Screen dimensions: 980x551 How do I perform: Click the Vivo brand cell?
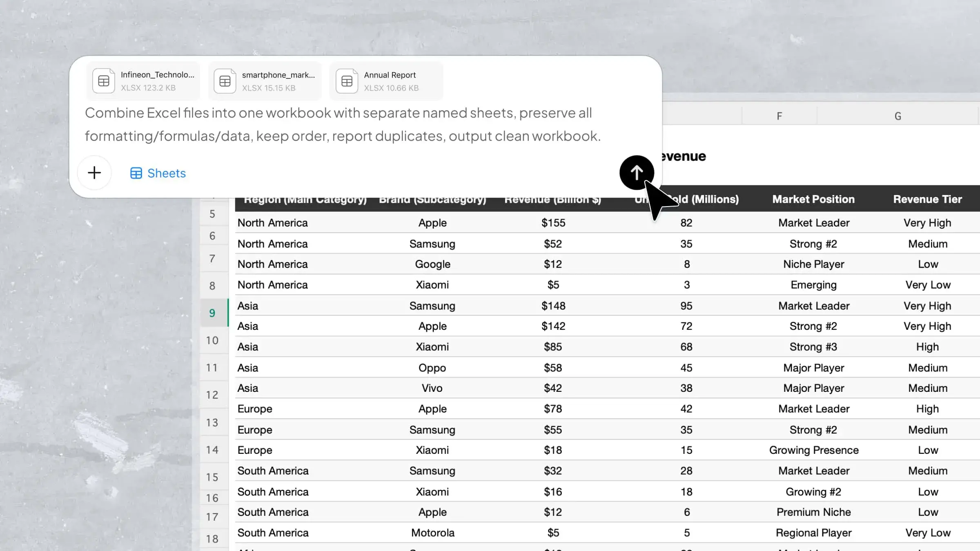(x=432, y=388)
